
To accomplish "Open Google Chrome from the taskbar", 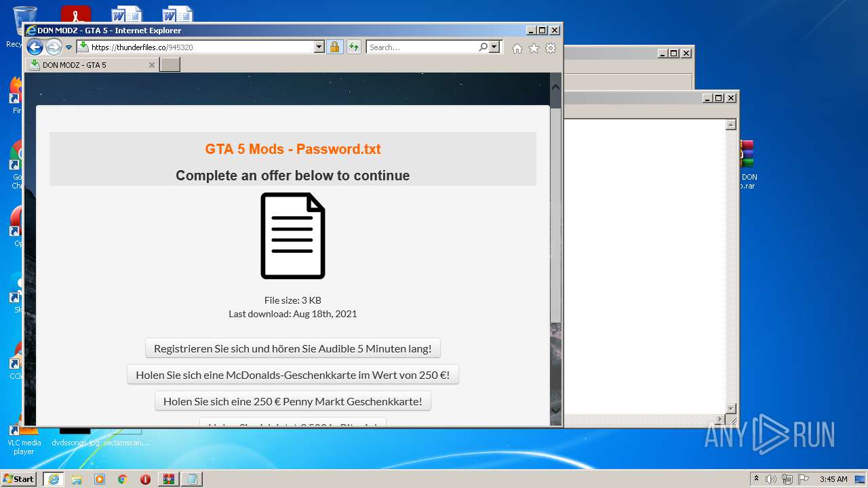I will click(x=122, y=479).
